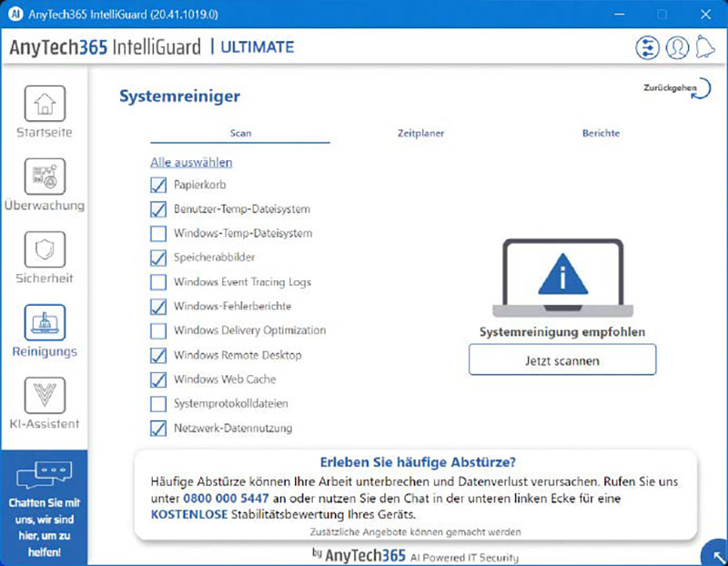Close the IntelliGuard window

(x=706, y=14)
